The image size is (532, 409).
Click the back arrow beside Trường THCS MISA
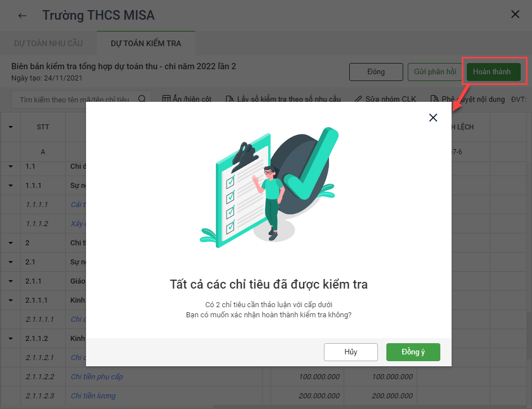pyautogui.click(x=22, y=16)
